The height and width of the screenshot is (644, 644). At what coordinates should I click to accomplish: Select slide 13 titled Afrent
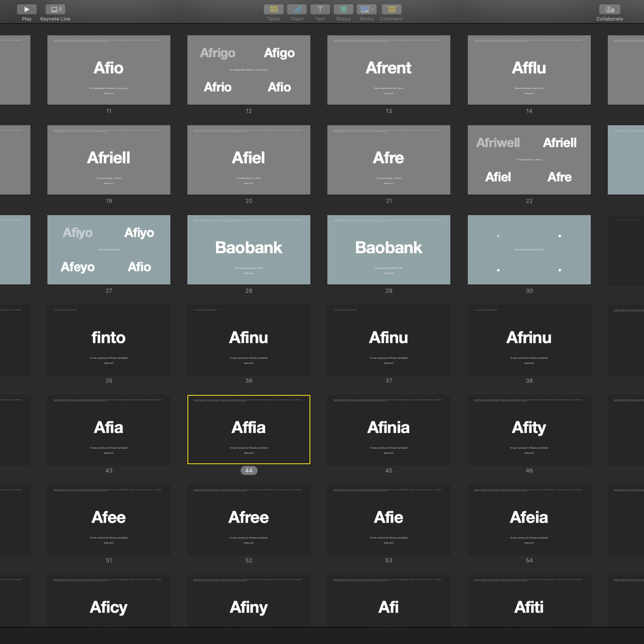[389, 70]
